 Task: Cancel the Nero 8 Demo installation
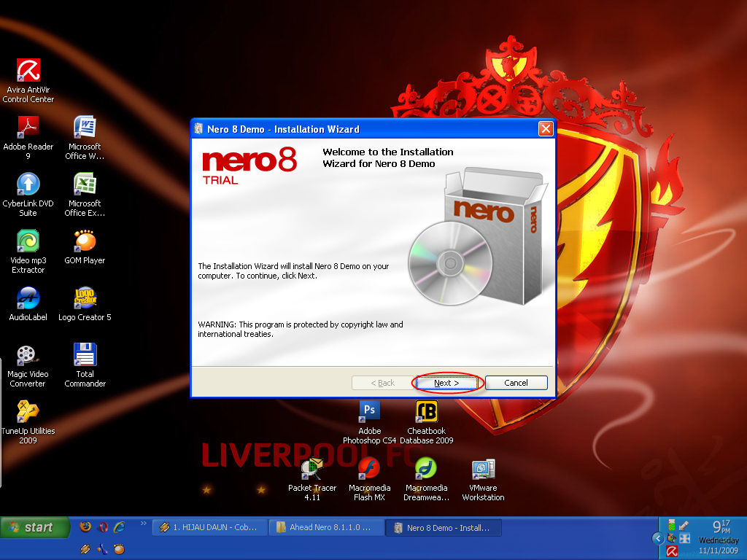click(x=516, y=383)
